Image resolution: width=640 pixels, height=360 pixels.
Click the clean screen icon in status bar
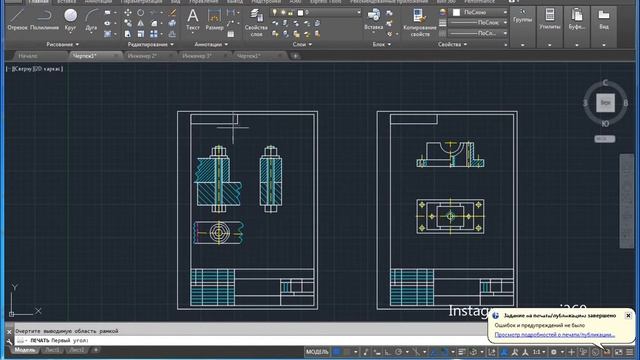click(618, 352)
